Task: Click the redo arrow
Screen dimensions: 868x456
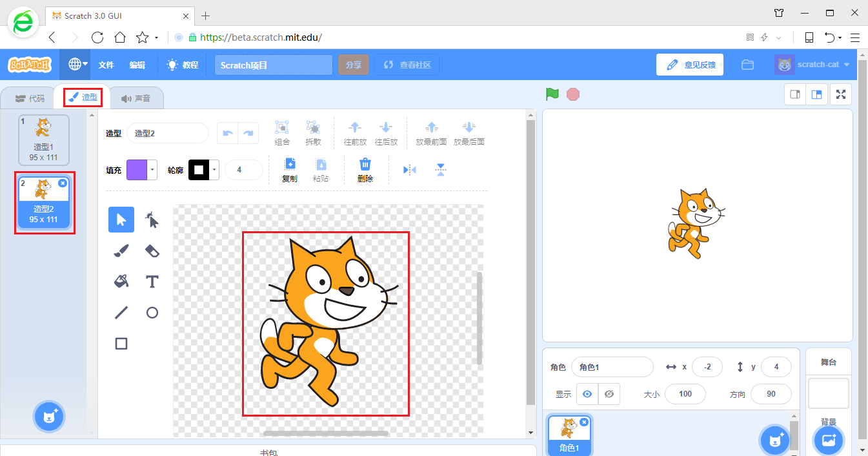Action: click(248, 133)
